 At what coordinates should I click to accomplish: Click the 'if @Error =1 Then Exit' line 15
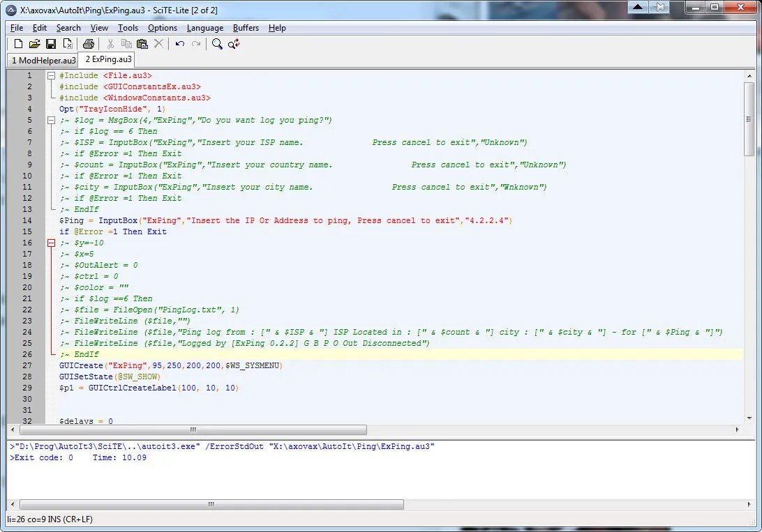point(113,232)
